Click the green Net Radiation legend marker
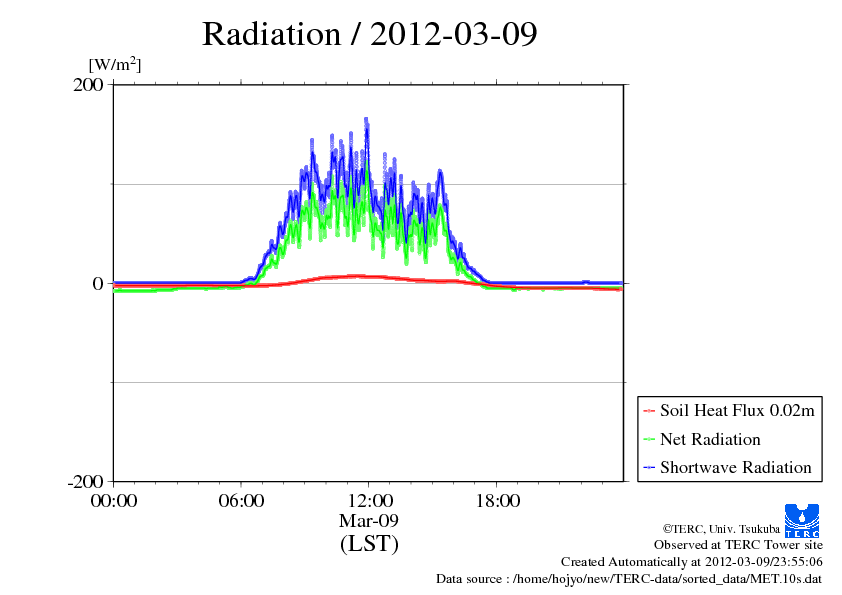This screenshot has width=842, height=595. (x=649, y=439)
